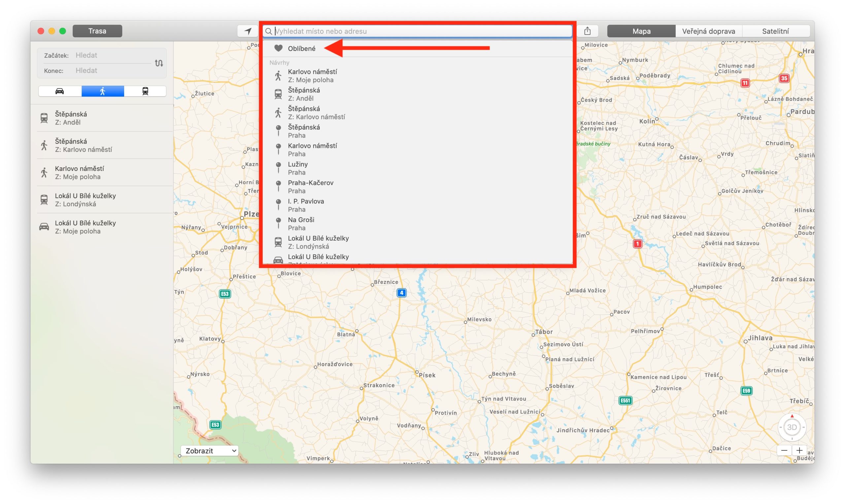Click the current location arrow icon
Screen dimensions: 845x504
point(248,31)
